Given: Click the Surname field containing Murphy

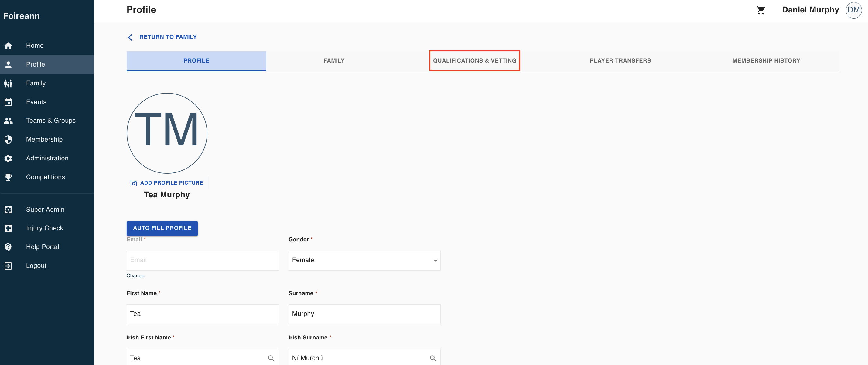Looking at the screenshot, I should 364,314.
